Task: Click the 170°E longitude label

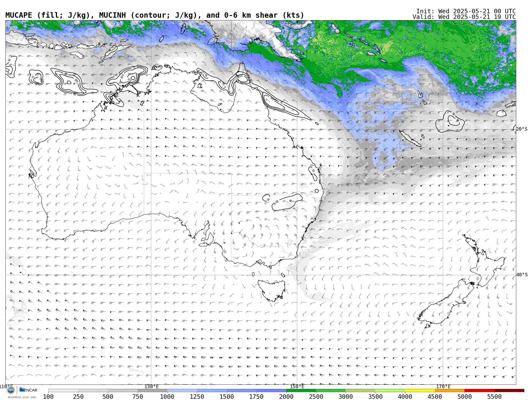Action: tap(443, 386)
